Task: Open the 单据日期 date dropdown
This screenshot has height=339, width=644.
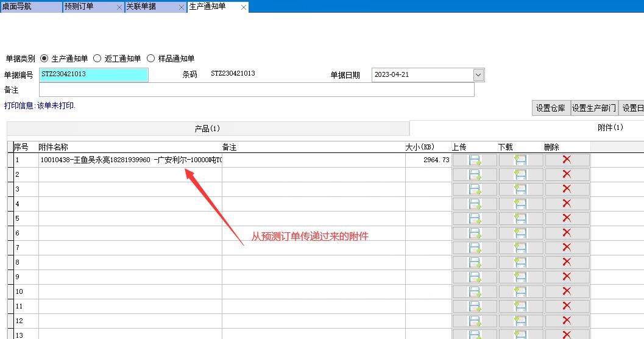Action: point(478,75)
